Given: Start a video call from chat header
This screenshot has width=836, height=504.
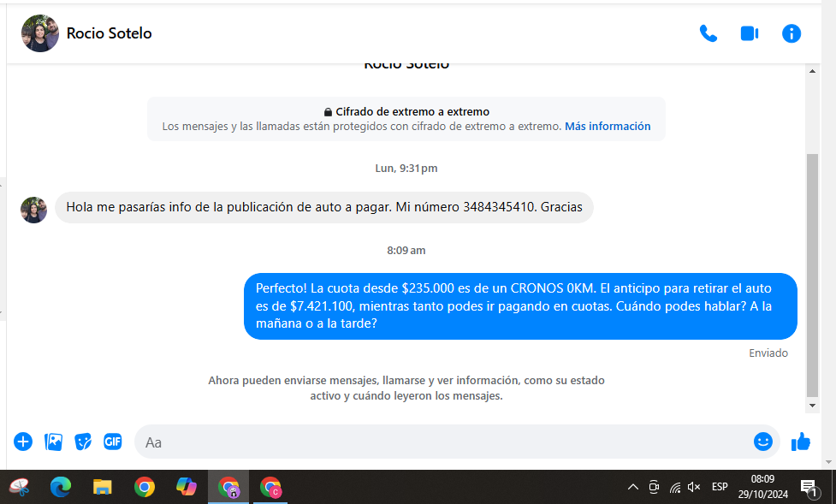Looking at the screenshot, I should click(x=750, y=33).
